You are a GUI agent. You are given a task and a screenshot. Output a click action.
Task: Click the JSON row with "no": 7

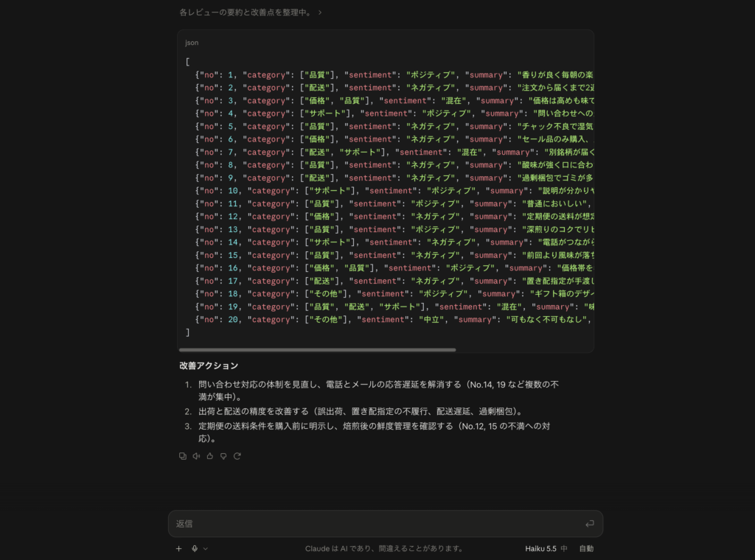coord(394,153)
